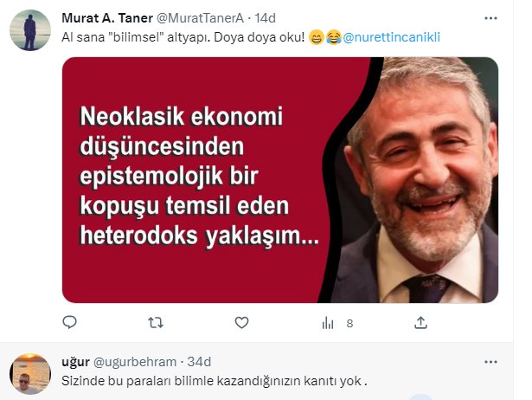The height and width of the screenshot is (400, 532).
Task: Open uğur's reply tweet text
Action: (215, 381)
